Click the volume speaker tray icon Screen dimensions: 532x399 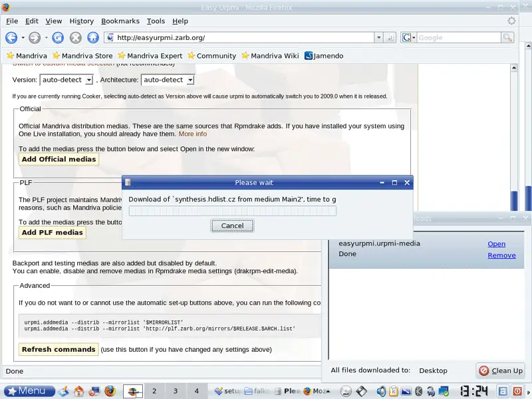point(381,391)
